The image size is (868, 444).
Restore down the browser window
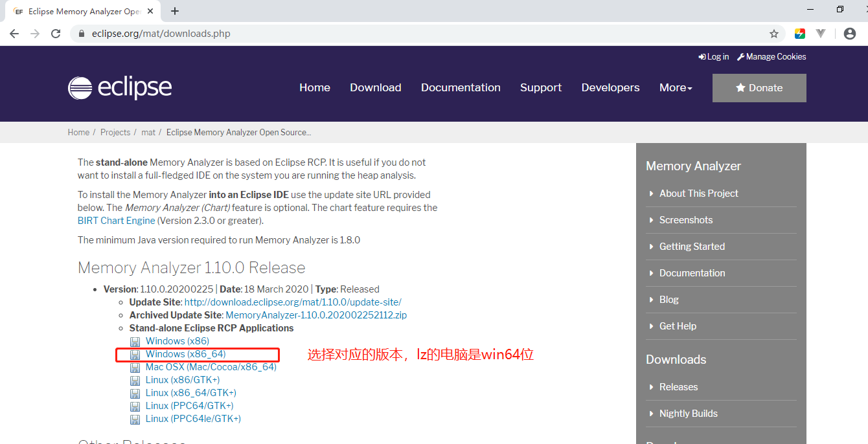(839, 10)
